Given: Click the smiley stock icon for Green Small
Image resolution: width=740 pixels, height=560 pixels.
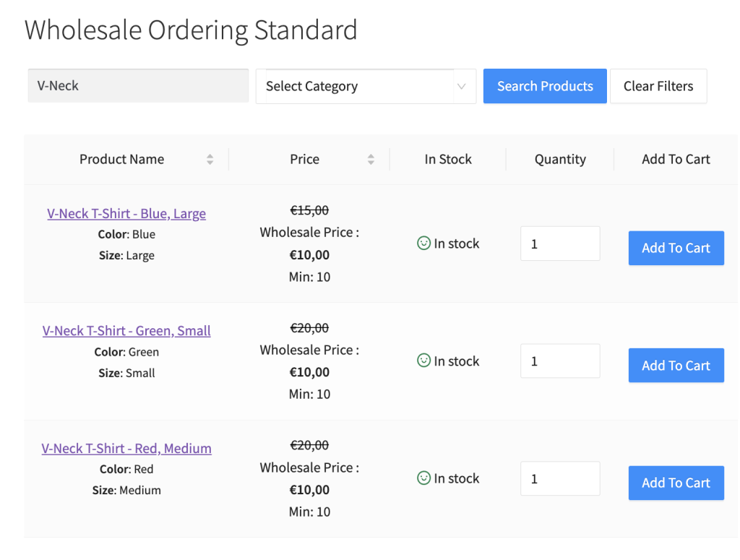Looking at the screenshot, I should 424,361.
